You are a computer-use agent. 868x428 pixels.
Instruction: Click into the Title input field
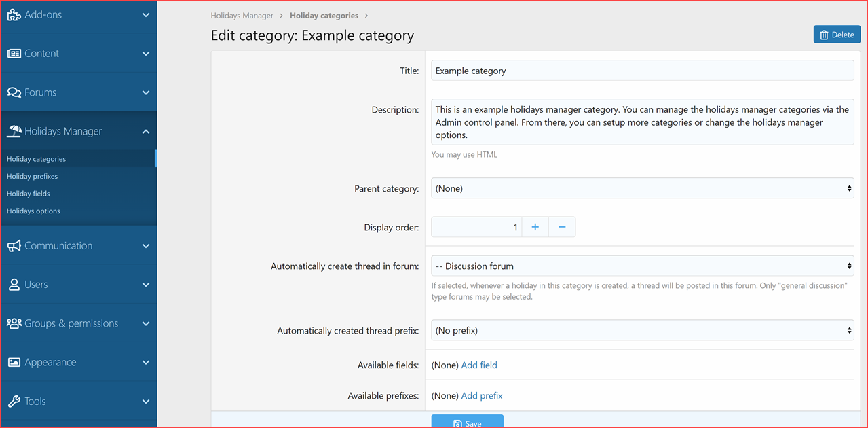(642, 71)
